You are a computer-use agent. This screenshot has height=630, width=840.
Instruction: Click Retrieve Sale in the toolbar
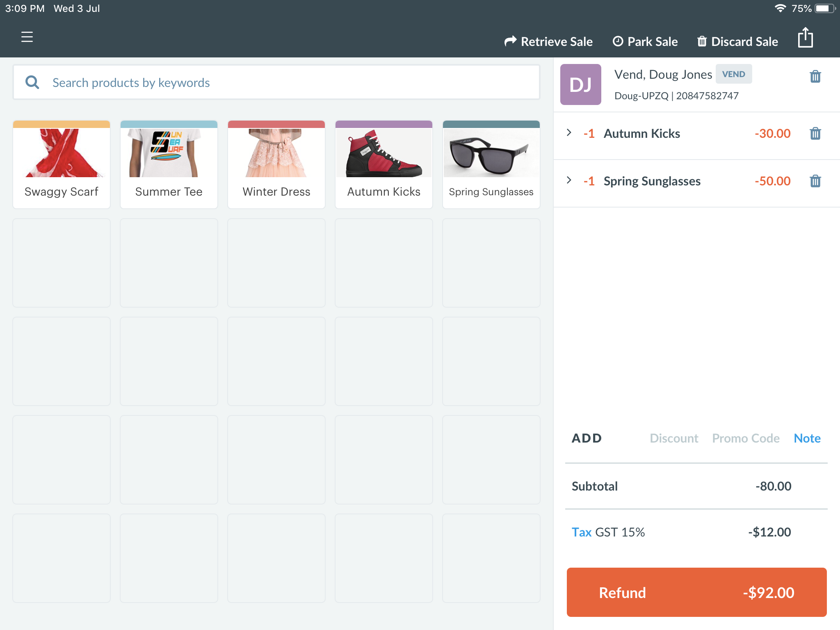[548, 41]
